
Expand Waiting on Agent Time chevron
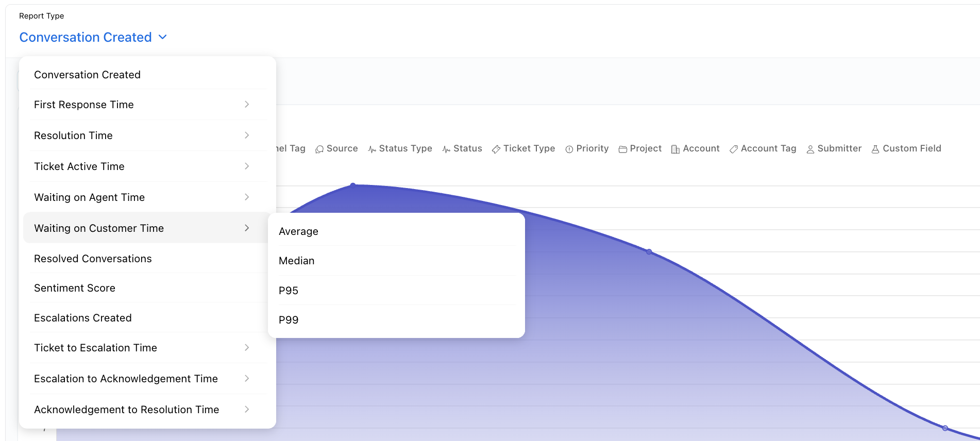pos(247,197)
